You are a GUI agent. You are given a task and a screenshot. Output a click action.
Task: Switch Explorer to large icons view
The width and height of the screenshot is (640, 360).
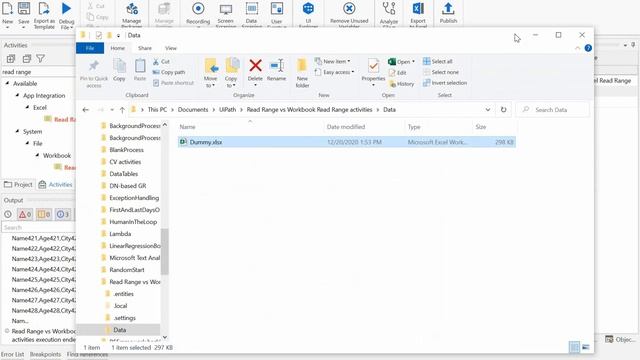(x=586, y=347)
